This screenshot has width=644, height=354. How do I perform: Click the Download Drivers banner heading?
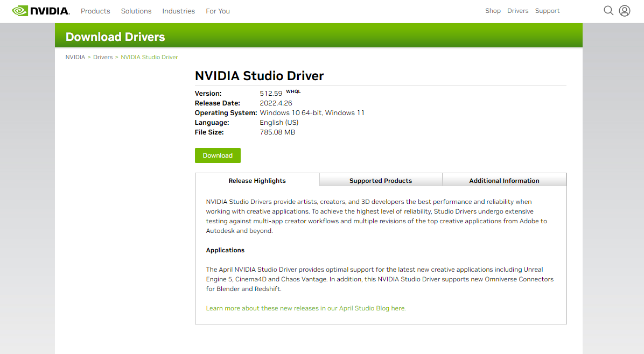[115, 37]
